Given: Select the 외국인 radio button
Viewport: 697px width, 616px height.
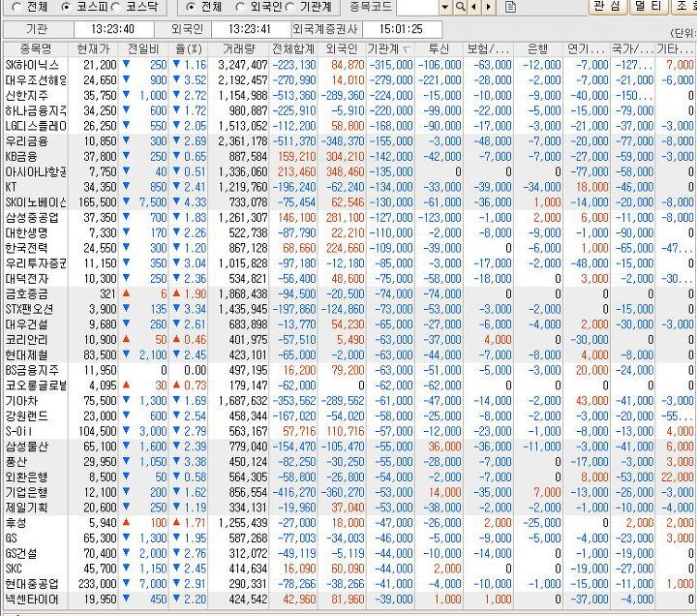Looking at the screenshot, I should click(x=240, y=7).
